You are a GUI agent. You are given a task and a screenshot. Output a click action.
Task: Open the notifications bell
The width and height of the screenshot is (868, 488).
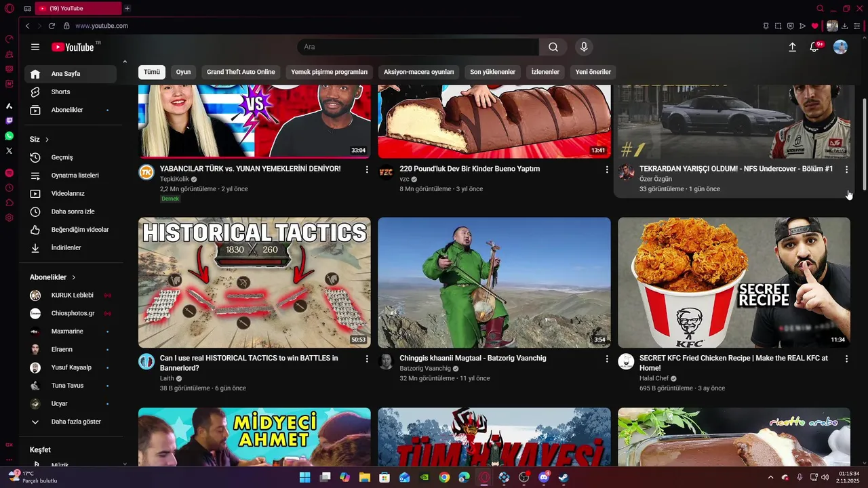pyautogui.click(x=815, y=47)
